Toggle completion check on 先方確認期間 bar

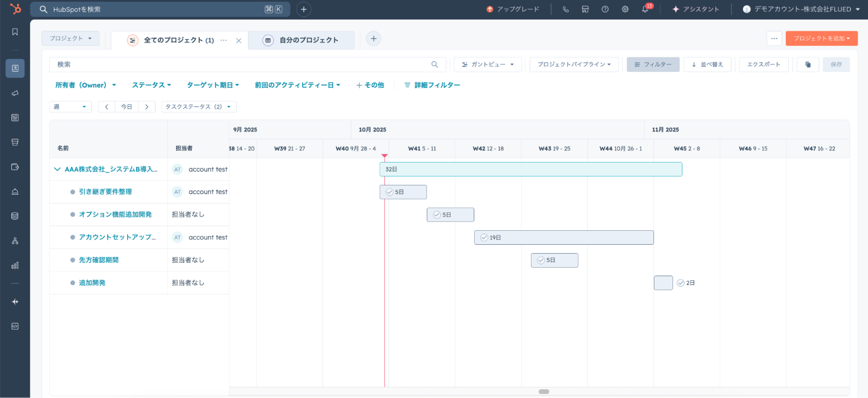click(541, 260)
